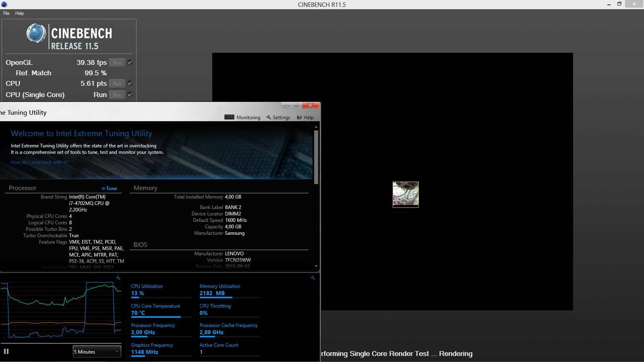Click the Memory Utilization value '2182 MB'
644x362 pixels.
(212, 293)
